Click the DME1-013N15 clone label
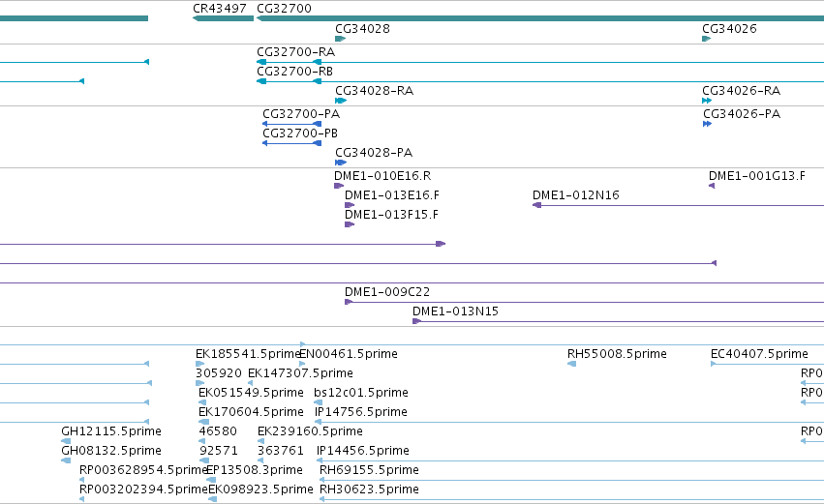Viewport: 824px width, 504px height. [456, 311]
